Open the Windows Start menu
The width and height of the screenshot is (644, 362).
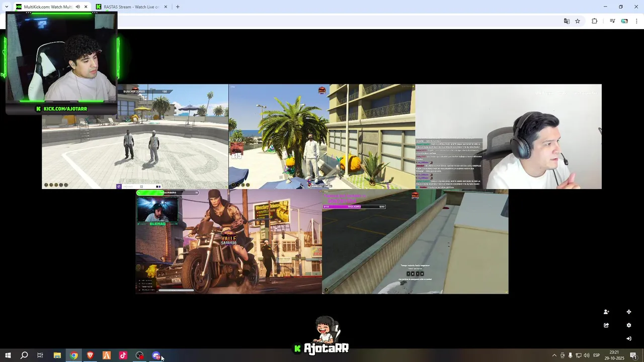point(8,355)
